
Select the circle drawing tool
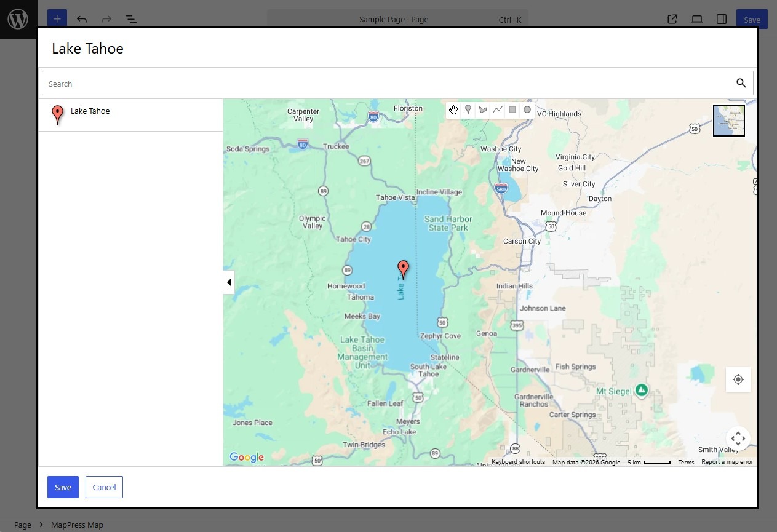point(527,110)
